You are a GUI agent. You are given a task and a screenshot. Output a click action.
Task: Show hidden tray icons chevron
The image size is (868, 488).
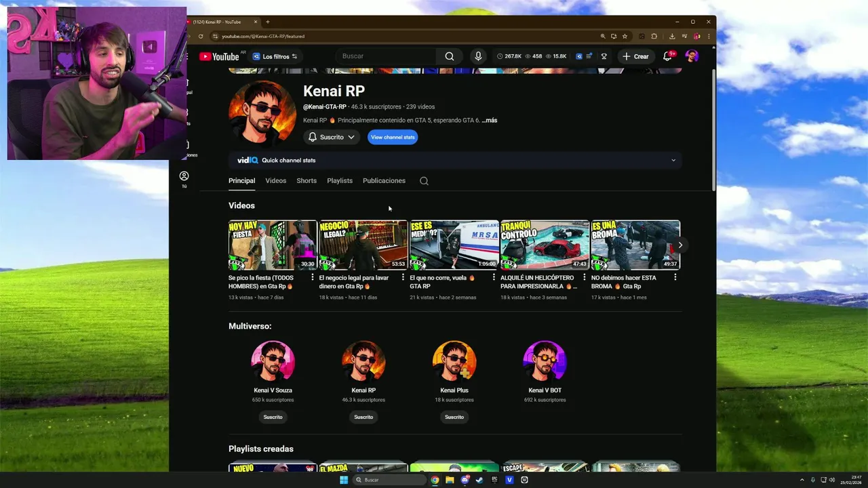click(802, 480)
